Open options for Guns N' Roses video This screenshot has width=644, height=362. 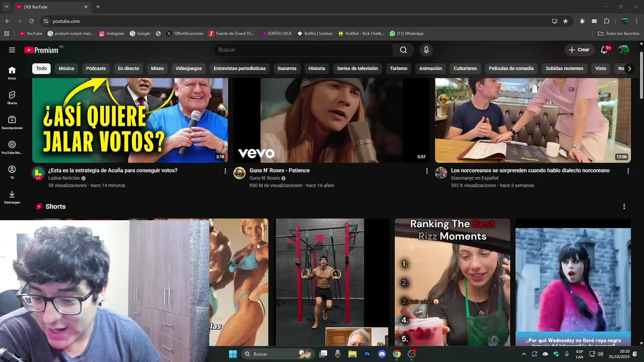click(427, 171)
